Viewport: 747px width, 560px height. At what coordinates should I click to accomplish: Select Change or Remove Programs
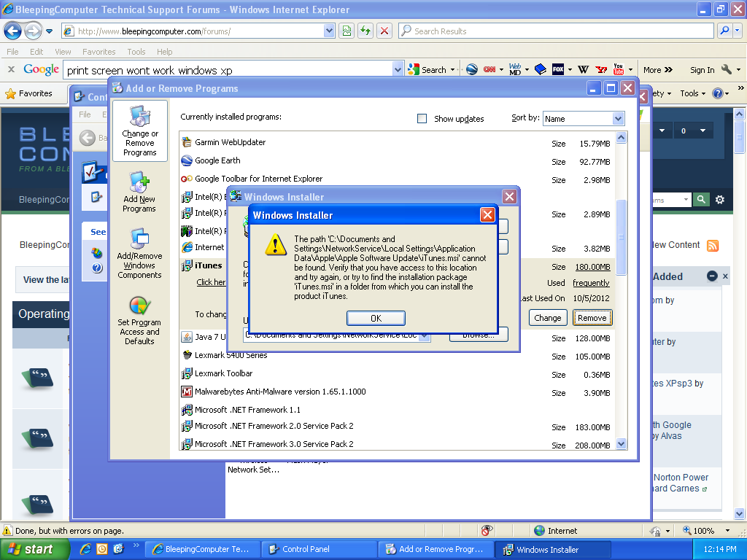pos(140,131)
